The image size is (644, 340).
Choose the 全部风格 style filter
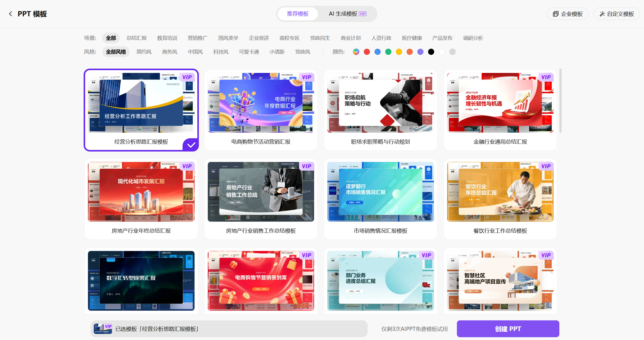point(116,52)
